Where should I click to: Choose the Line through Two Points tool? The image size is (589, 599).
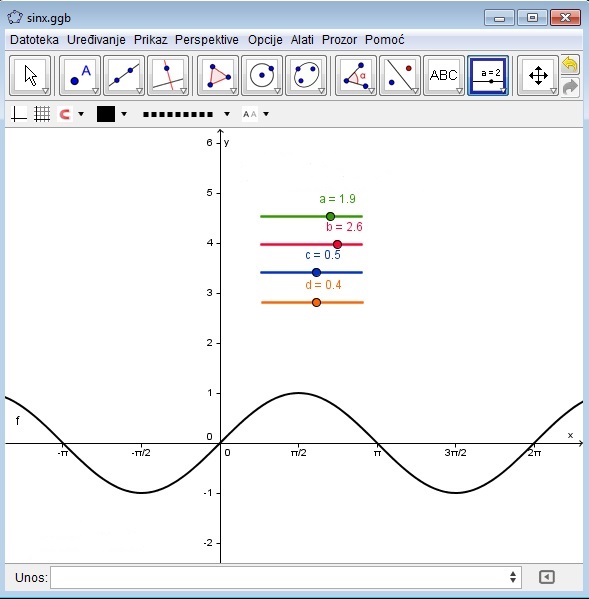click(x=124, y=75)
